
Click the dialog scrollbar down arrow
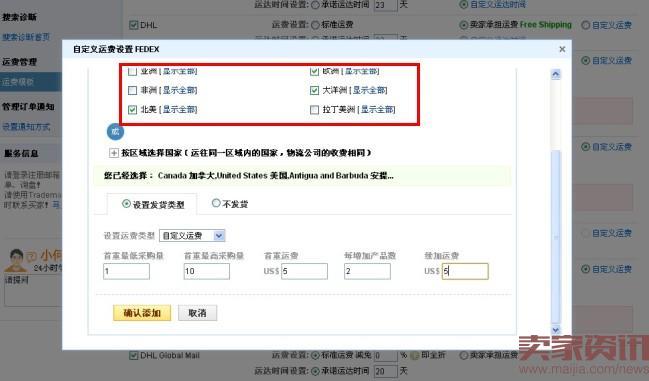point(555,329)
